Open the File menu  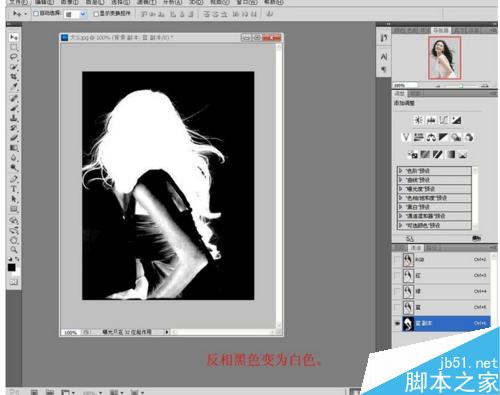[18, 2]
